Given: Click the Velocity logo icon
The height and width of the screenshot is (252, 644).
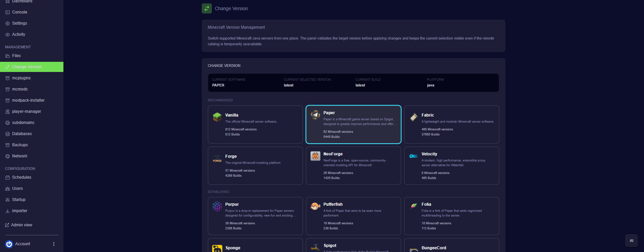Looking at the screenshot, I should (414, 156).
